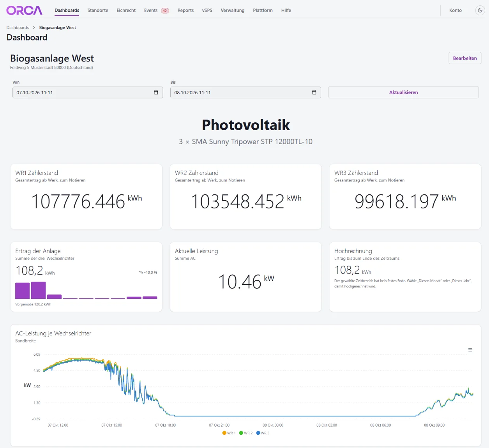Image resolution: width=489 pixels, height=448 pixels.
Task: Open the Reports tab
Action: (185, 11)
